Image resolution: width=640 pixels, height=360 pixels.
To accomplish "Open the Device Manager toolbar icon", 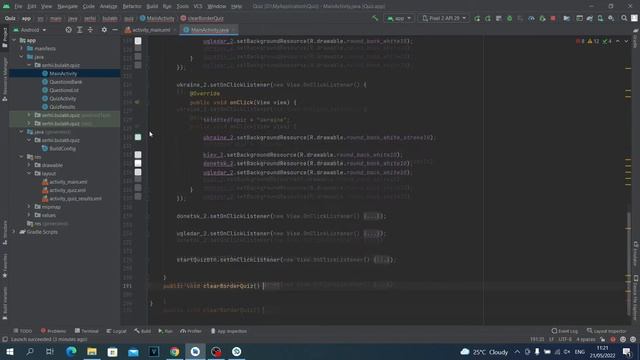I will (600, 18).
